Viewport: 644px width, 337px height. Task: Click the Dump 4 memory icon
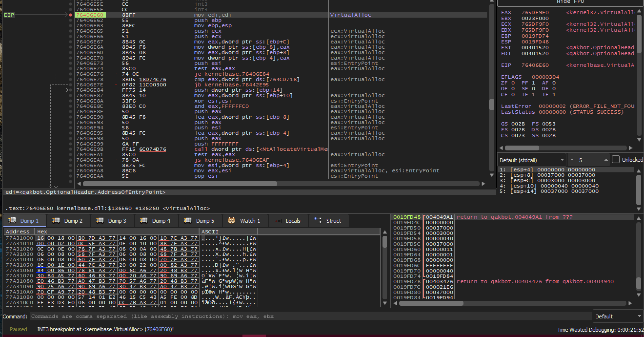[x=144, y=220]
